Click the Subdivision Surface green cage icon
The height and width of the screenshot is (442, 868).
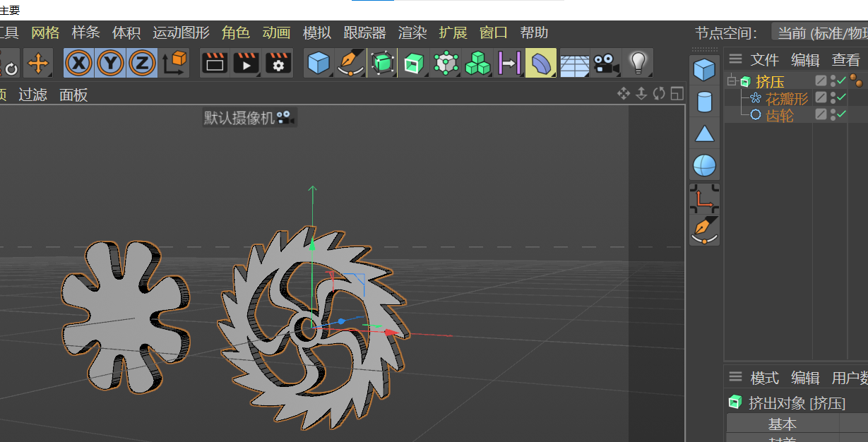(x=382, y=64)
